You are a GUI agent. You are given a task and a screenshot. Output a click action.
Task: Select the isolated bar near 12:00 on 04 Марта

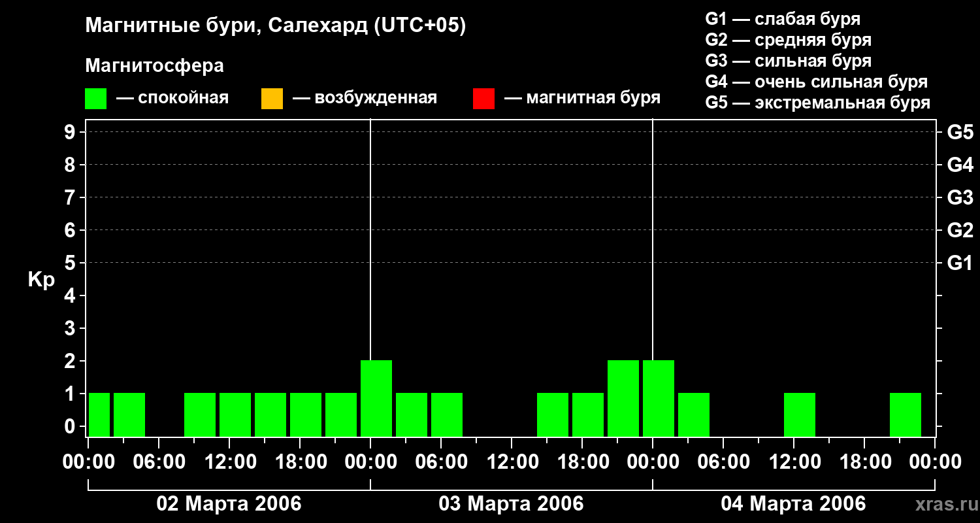tap(800, 414)
